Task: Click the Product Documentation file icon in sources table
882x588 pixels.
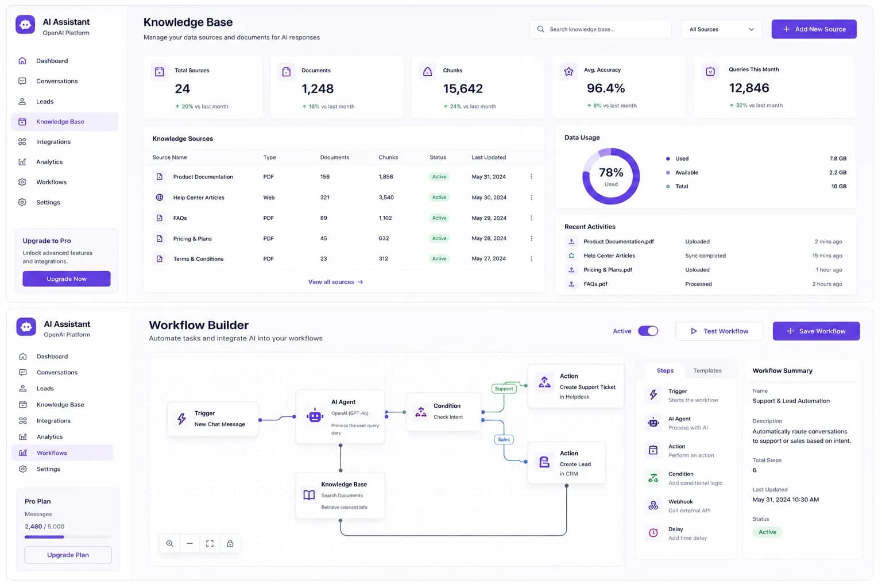Action: coord(160,177)
